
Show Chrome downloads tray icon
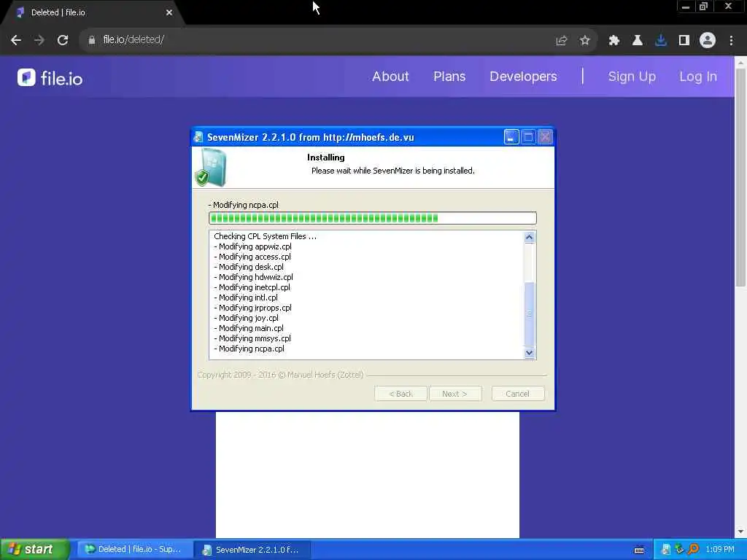click(661, 41)
